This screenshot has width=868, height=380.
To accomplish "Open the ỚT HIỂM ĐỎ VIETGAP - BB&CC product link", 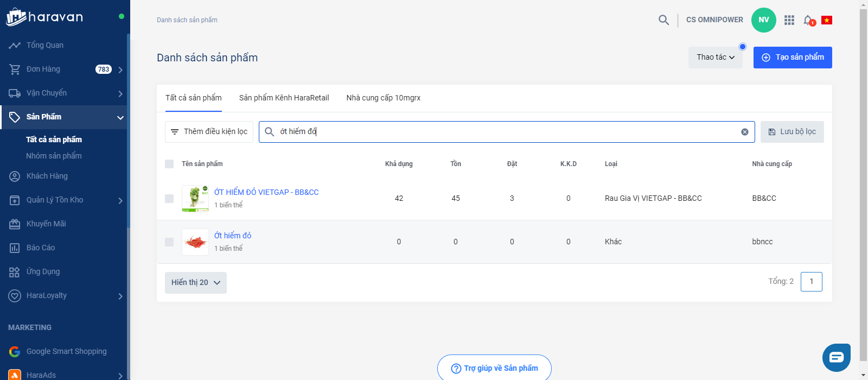I will (266, 192).
